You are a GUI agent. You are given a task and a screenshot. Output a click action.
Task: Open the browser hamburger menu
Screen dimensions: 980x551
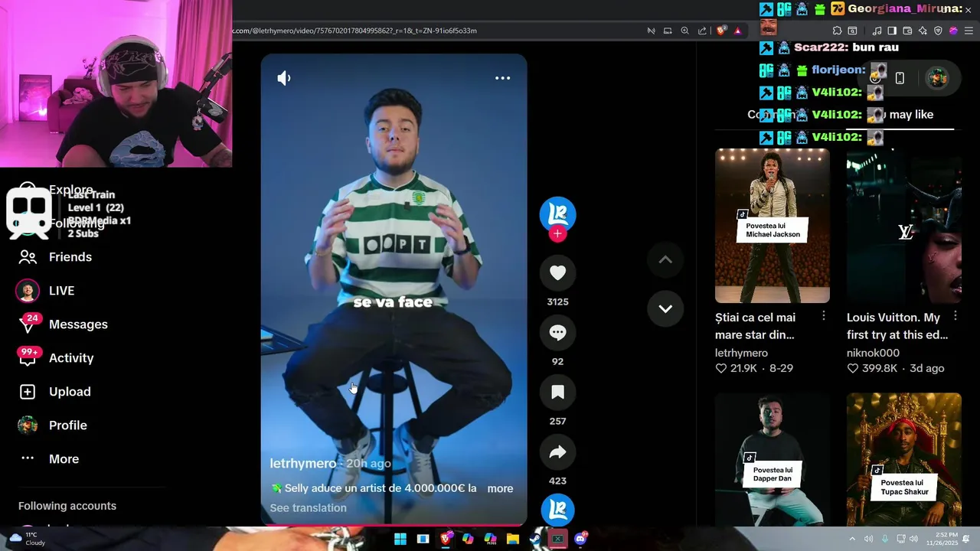pos(969,31)
